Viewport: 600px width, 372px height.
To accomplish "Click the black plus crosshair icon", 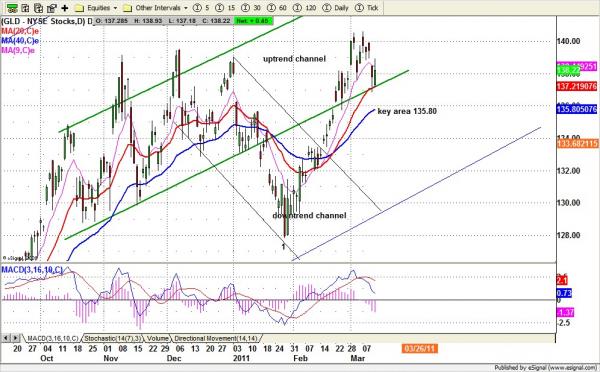I will click(65, 8).
